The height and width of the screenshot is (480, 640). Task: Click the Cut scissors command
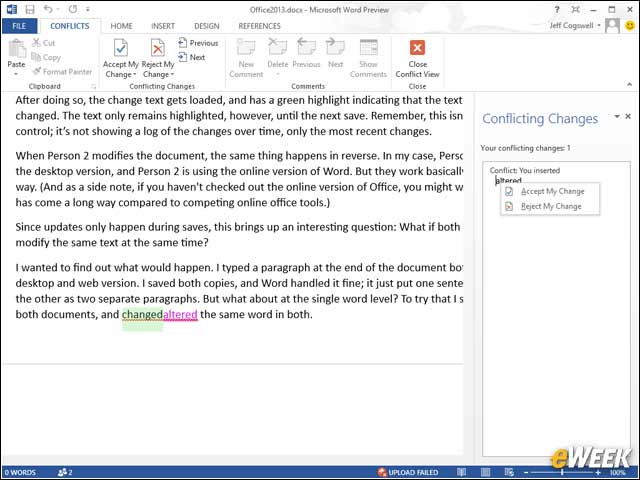point(44,42)
